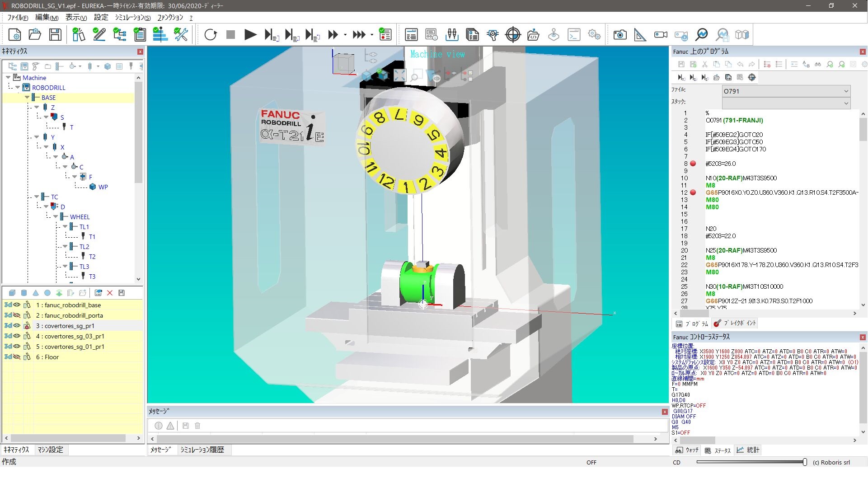Click the Play simulation button
The height and width of the screenshot is (488, 868).
pyautogui.click(x=250, y=35)
